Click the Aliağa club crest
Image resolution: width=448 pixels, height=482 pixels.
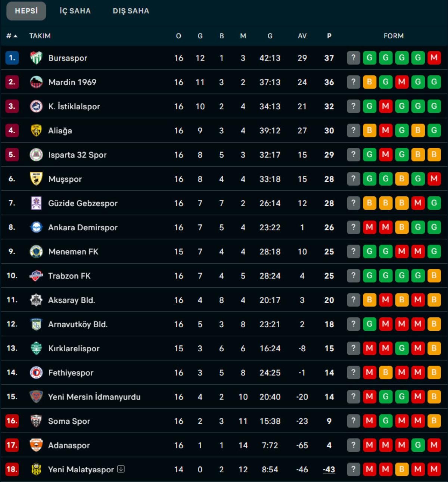pyautogui.click(x=36, y=131)
